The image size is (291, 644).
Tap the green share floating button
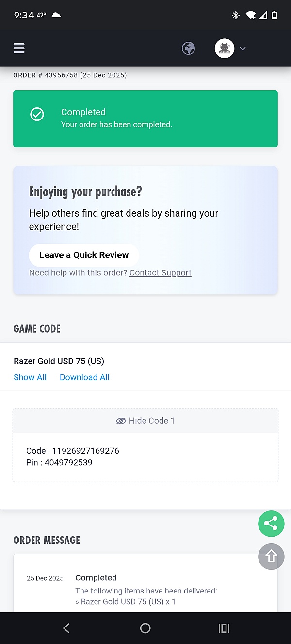click(x=271, y=523)
